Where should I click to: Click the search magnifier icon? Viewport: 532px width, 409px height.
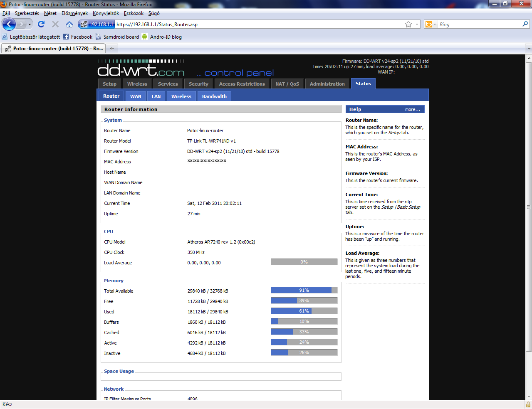tap(525, 24)
